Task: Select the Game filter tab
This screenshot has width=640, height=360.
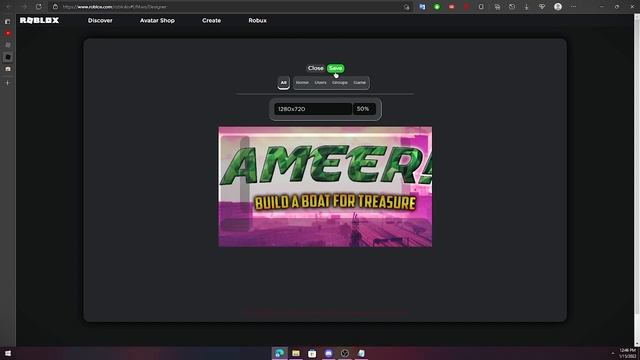Action: tap(360, 82)
